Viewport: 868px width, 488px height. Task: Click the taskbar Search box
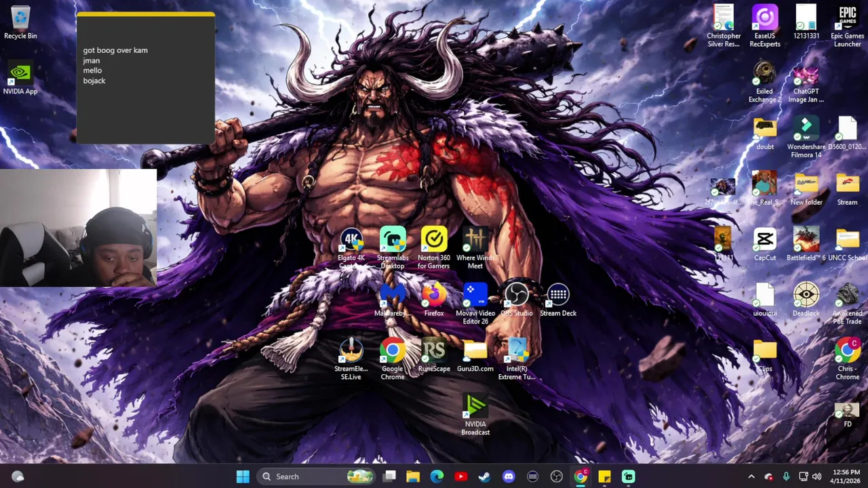(317, 476)
